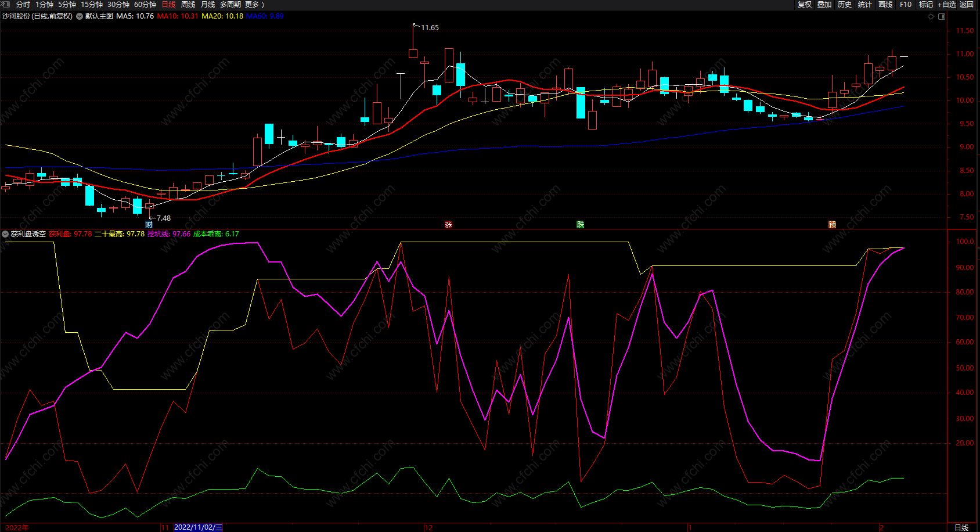The width and height of the screenshot is (980, 532).
Task: Click the 2022/11/02/三 date marker on timeline
Action: [x=198, y=527]
